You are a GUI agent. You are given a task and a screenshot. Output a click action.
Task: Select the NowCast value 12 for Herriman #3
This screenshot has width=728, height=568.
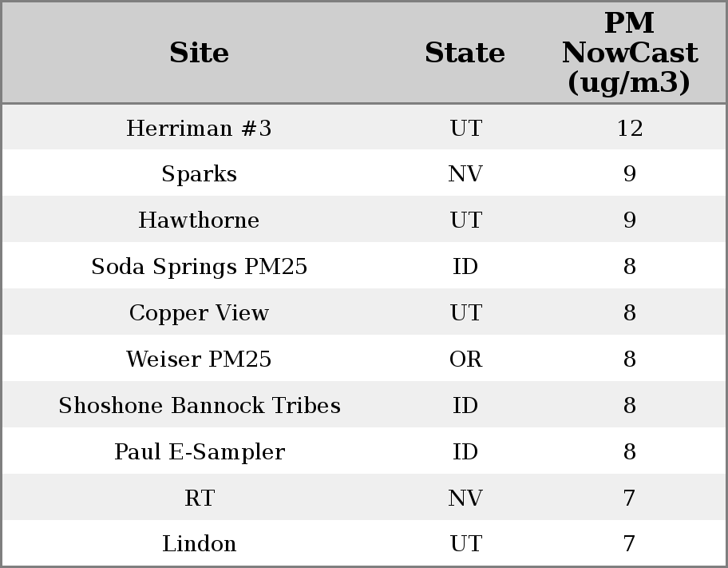tap(629, 128)
